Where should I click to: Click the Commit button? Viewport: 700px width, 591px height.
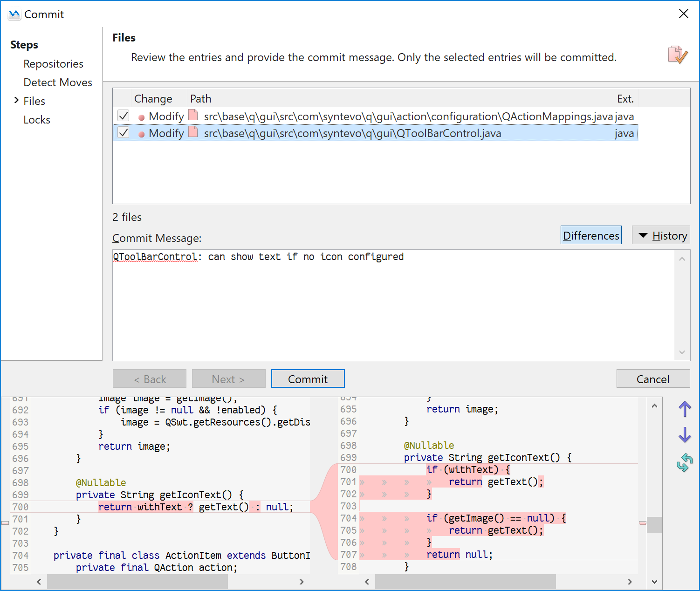click(x=308, y=378)
